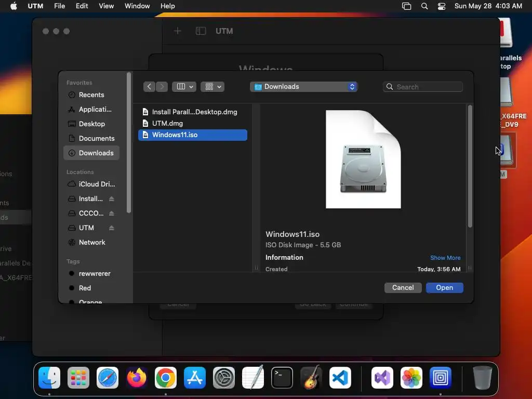Screen dimensions: 532x399
Task: Open the Downloads location pop-up menu
Action: 303,87
